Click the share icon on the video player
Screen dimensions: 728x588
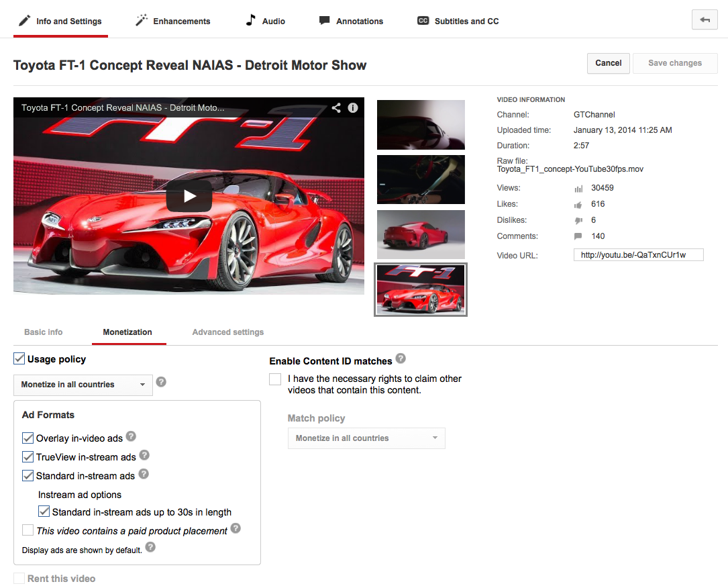[336, 108]
